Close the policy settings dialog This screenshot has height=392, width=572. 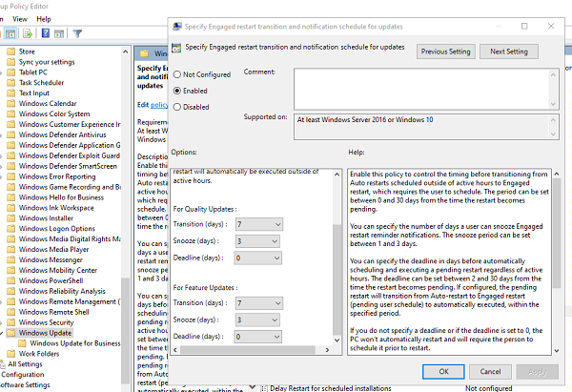(551, 27)
